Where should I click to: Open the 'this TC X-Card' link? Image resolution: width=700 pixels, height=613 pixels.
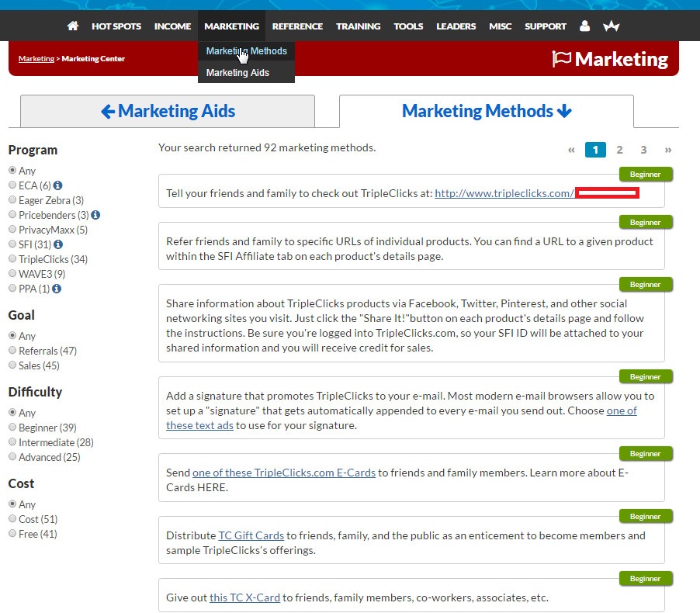[x=244, y=597]
